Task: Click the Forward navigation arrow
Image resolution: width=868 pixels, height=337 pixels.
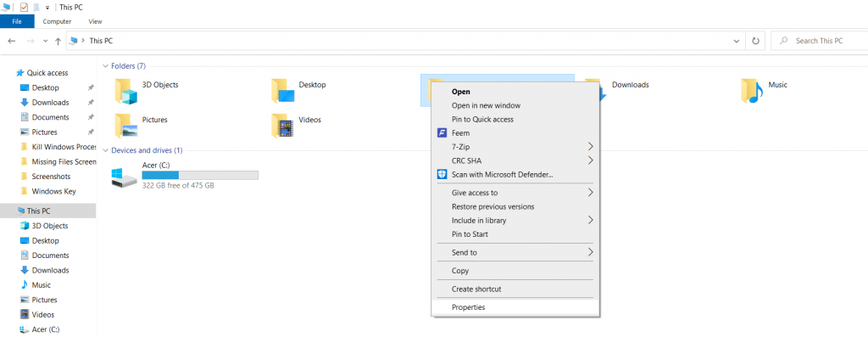Action: [31, 41]
